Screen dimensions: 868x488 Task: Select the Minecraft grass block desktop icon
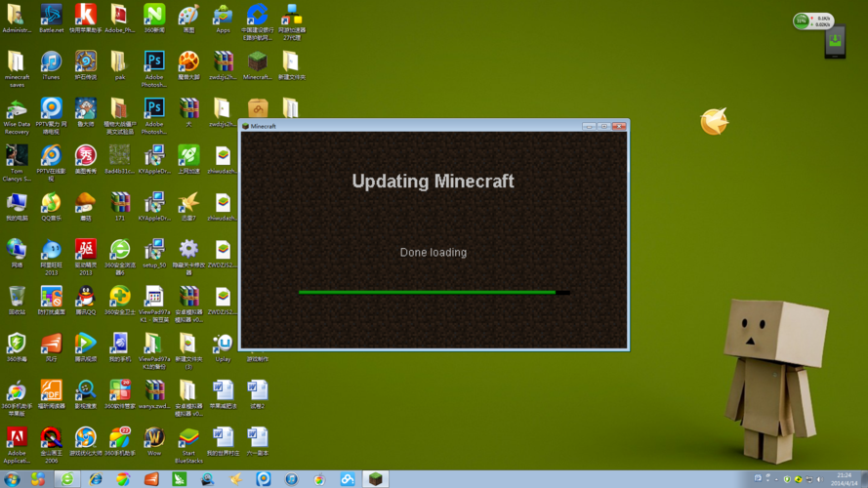coord(257,65)
